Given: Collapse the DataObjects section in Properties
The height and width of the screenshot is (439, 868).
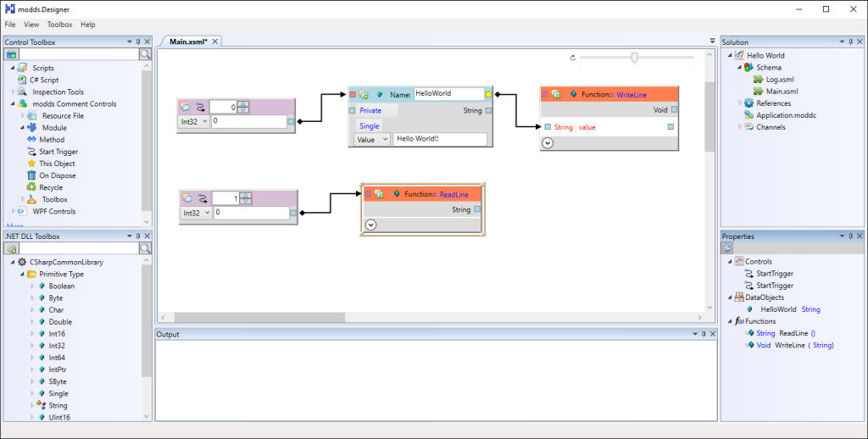Looking at the screenshot, I should tap(730, 297).
